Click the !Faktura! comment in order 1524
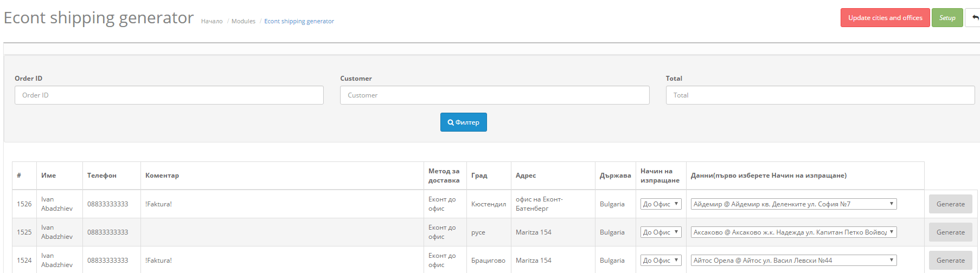This screenshot has height=273, width=980. pyautogui.click(x=158, y=261)
